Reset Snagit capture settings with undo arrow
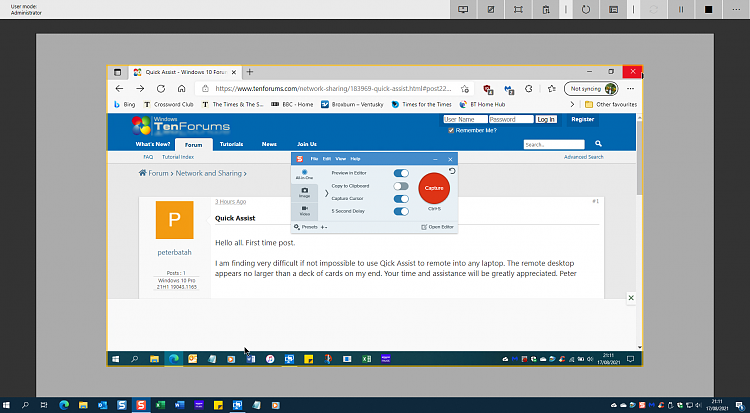750x413 pixels. pos(452,171)
